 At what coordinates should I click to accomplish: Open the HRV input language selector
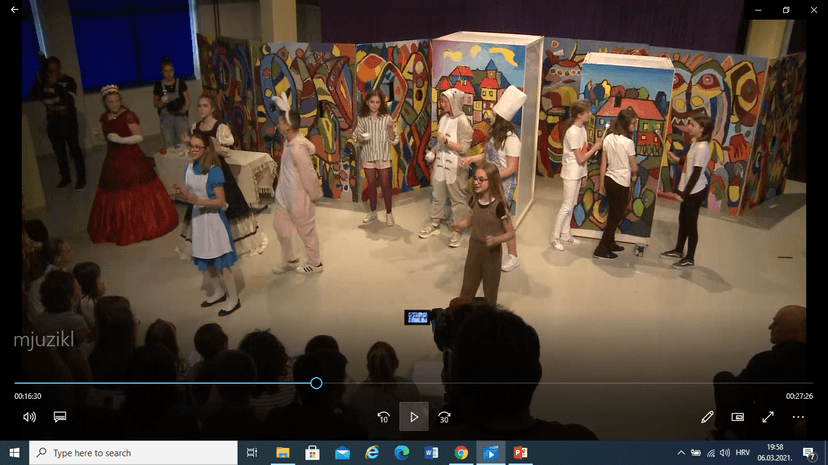coord(742,453)
